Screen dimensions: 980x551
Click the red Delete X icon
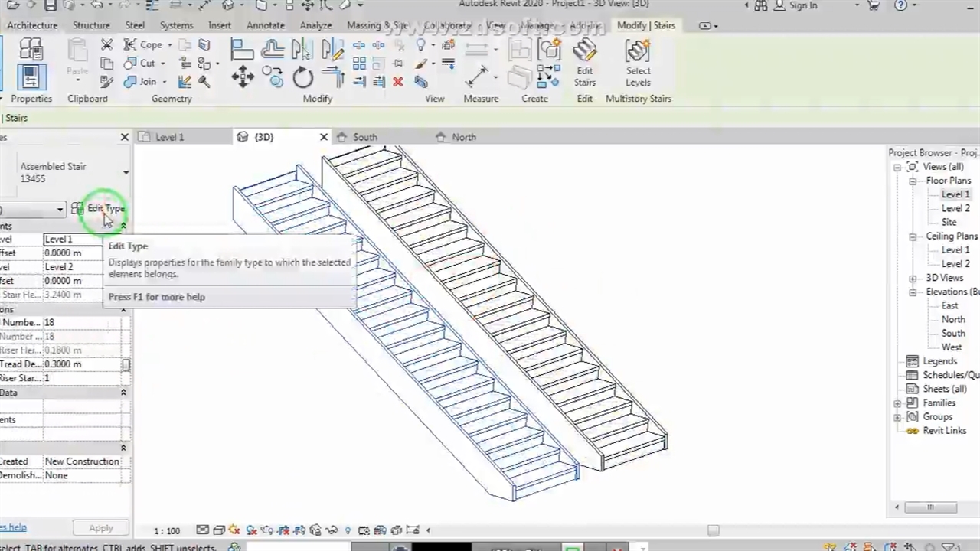coord(398,82)
